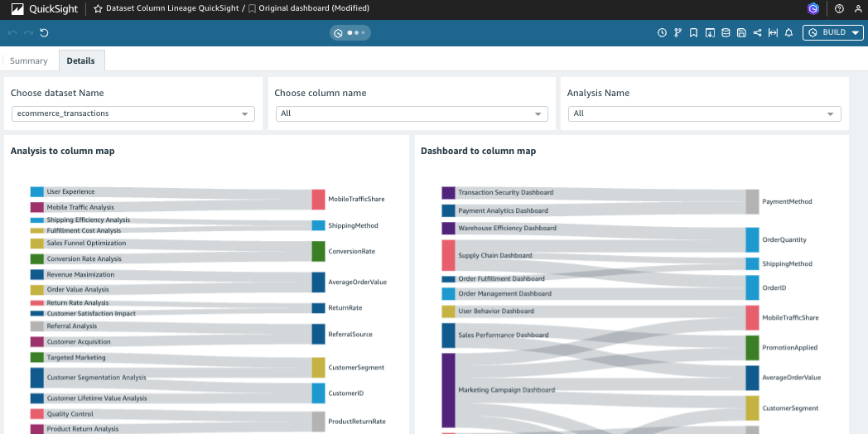868x434 pixels.
Task: Select Customer Segmentation Analysis label
Action: point(96,378)
